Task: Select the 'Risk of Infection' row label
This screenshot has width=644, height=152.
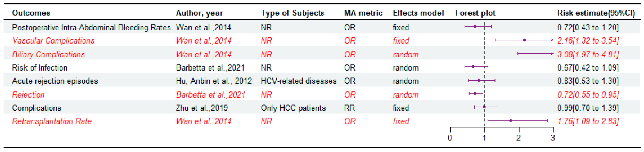Action: click(x=40, y=68)
